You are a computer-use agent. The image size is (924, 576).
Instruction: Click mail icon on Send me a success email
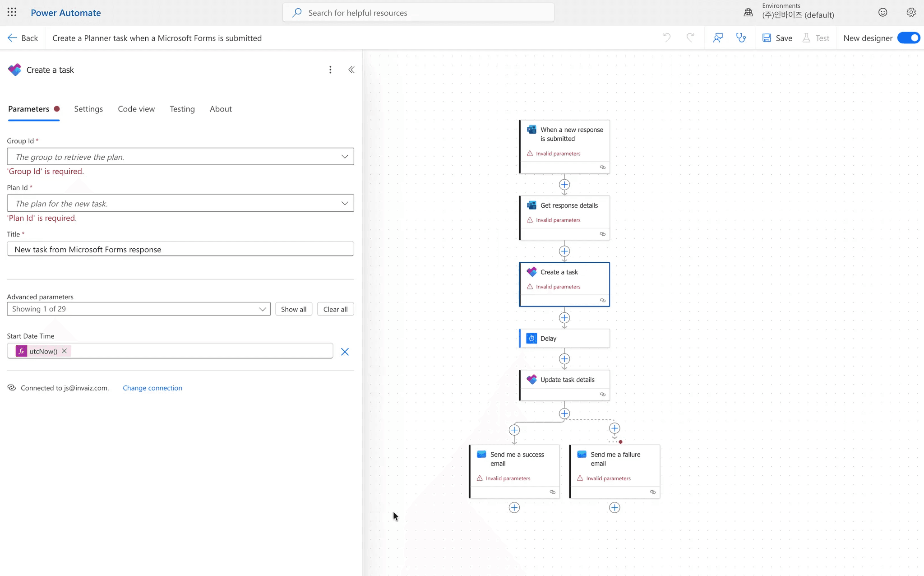point(481,454)
